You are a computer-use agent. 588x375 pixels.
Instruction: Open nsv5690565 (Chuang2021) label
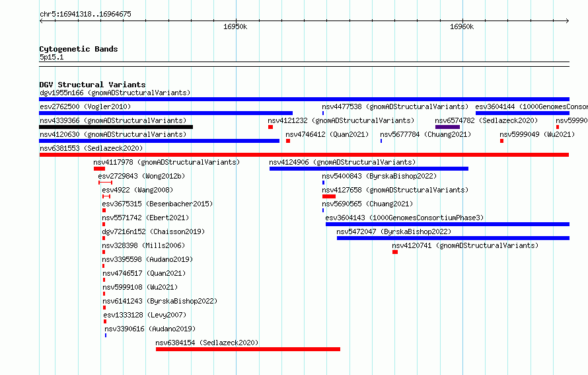[367, 204]
